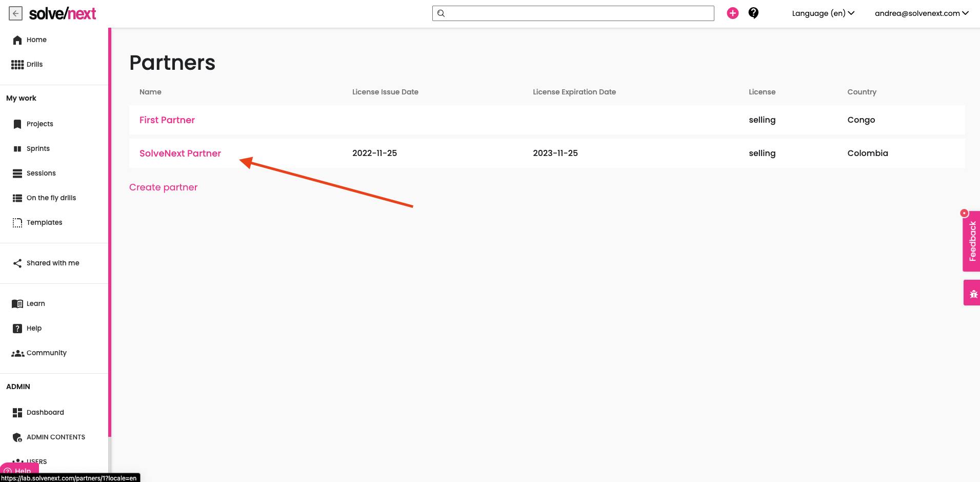
Task: Open Drills in the sidebar
Action: pos(34,64)
